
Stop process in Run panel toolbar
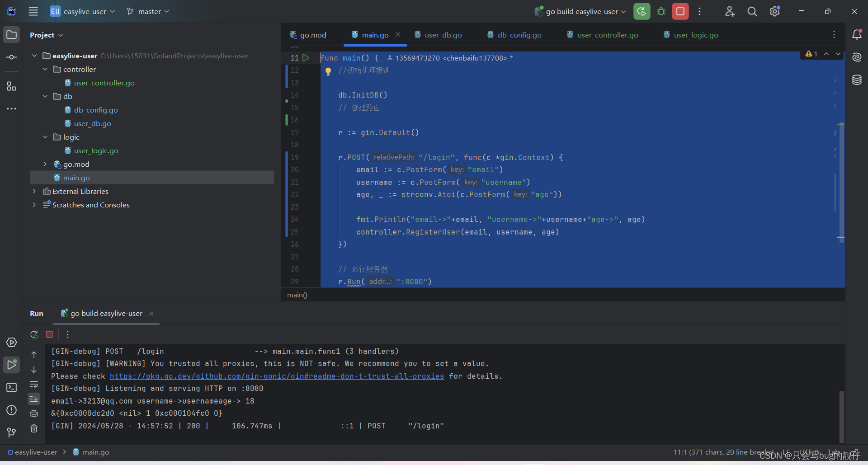tap(49, 334)
